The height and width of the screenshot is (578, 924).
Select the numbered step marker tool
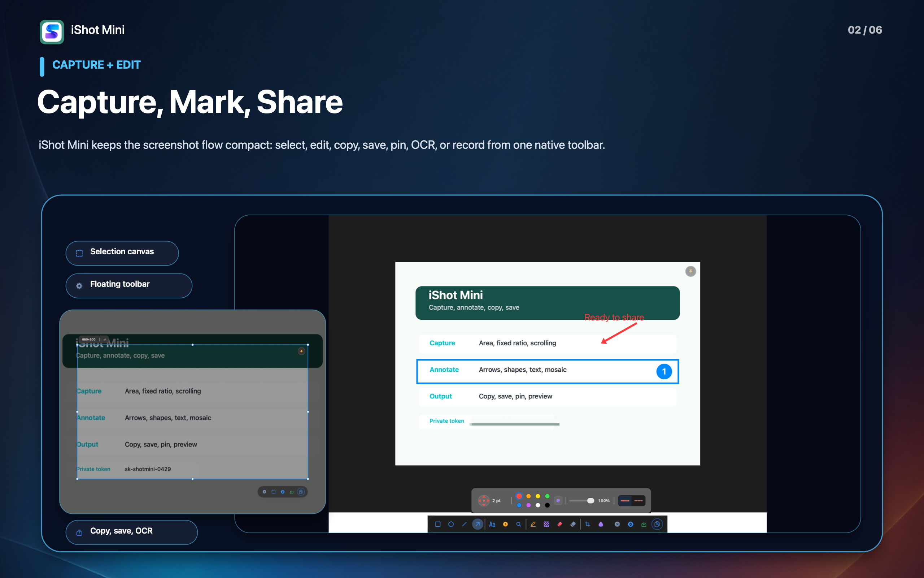coord(505,524)
